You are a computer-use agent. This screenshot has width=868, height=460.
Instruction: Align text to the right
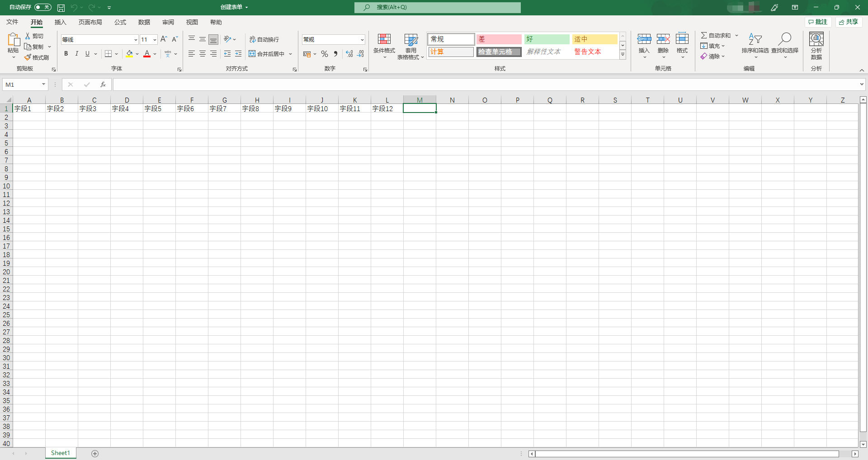pos(213,54)
